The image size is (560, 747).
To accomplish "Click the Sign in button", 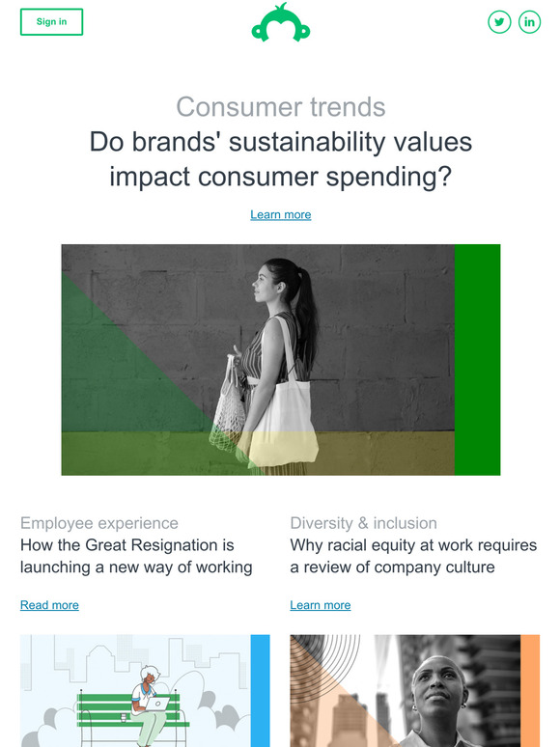I will 51,22.
